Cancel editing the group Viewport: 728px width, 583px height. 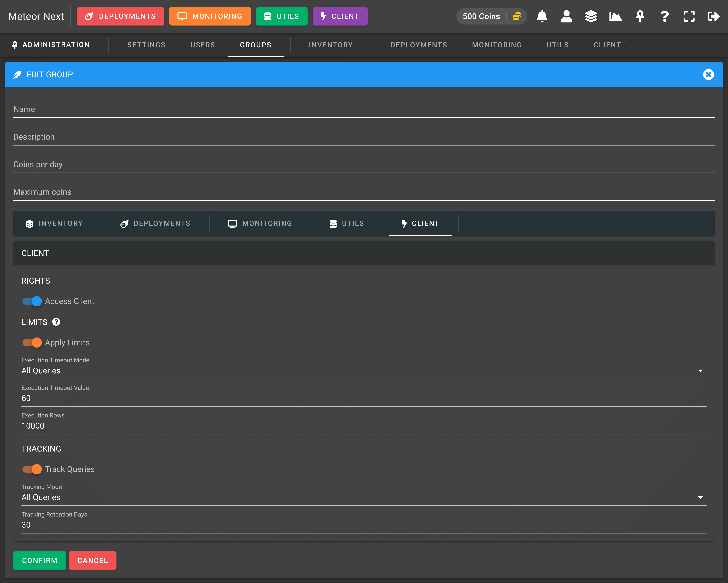tap(92, 560)
